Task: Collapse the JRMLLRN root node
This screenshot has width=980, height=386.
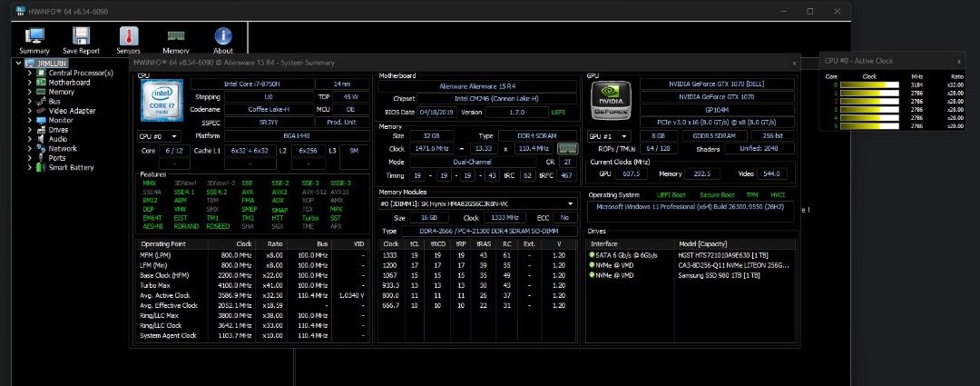Action: (18, 64)
